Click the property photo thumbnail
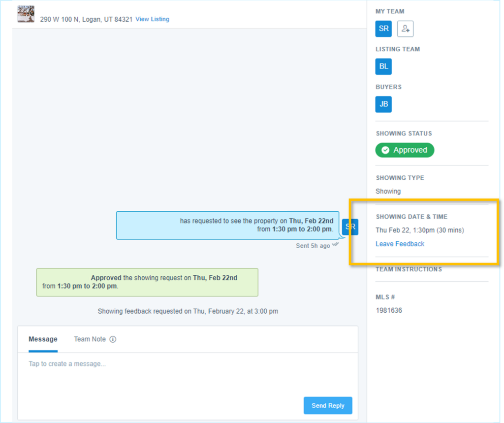 click(x=26, y=14)
